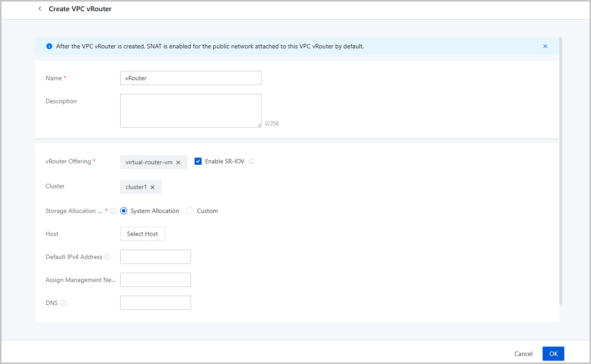591x364 pixels.
Task: Remove the cluster1 tag
Action: click(x=153, y=187)
